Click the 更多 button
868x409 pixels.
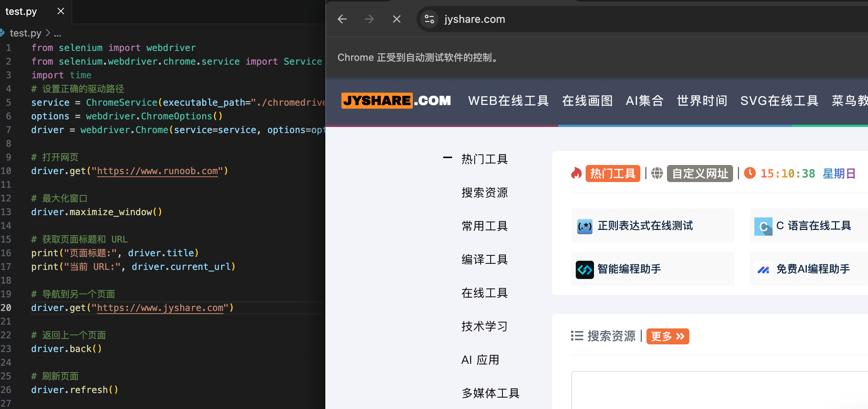[667, 336]
